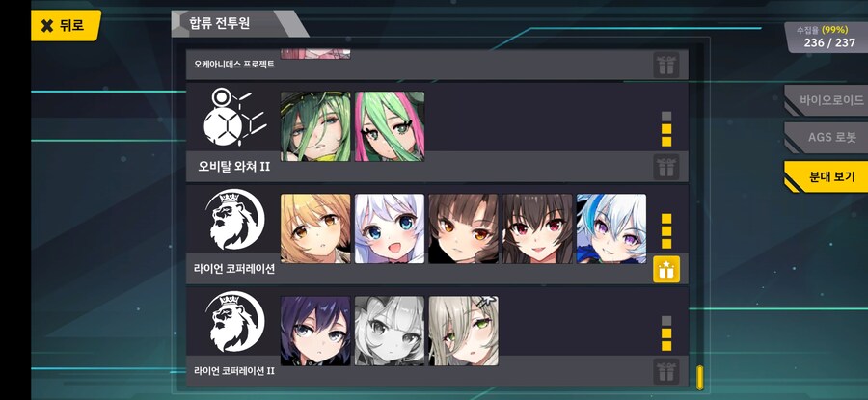Image resolution: width=868 pixels, height=400 pixels.
Task: Select the white-haired blue-eyed character portrait
Action: pos(390,228)
